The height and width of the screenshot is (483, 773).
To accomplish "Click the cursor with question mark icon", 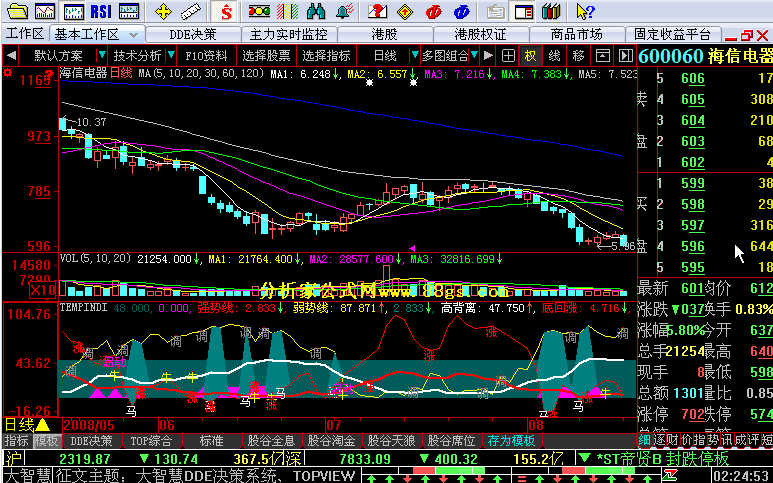I will click(585, 11).
